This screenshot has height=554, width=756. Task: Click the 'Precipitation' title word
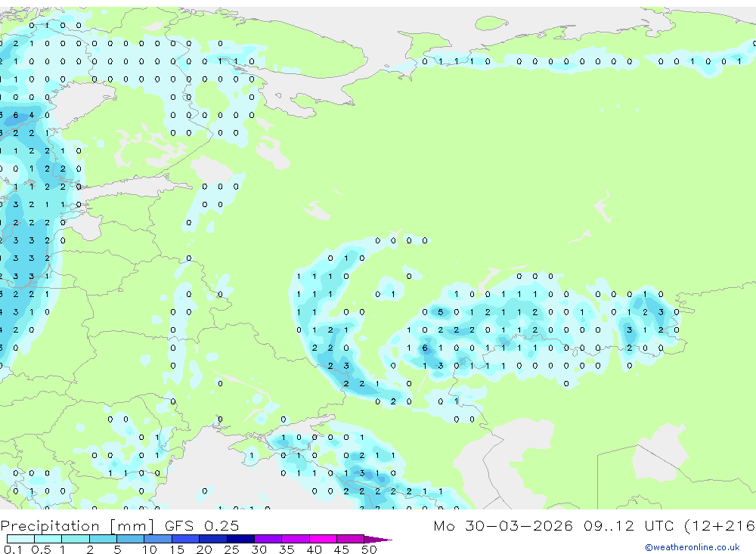point(50,525)
